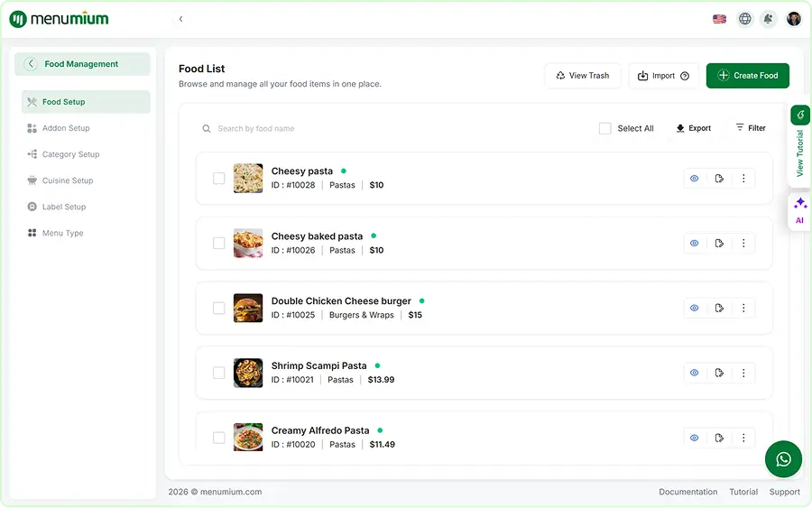Open the Filter options
This screenshot has width=812, height=508.
click(x=751, y=128)
